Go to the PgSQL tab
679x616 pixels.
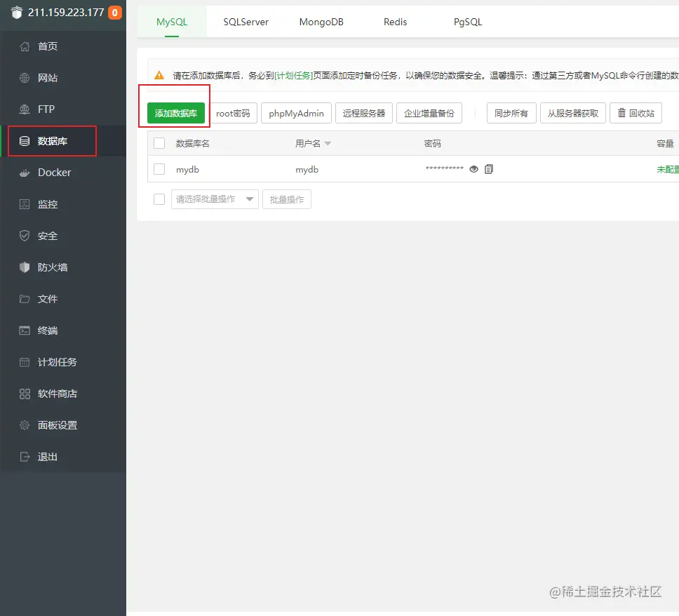(468, 22)
